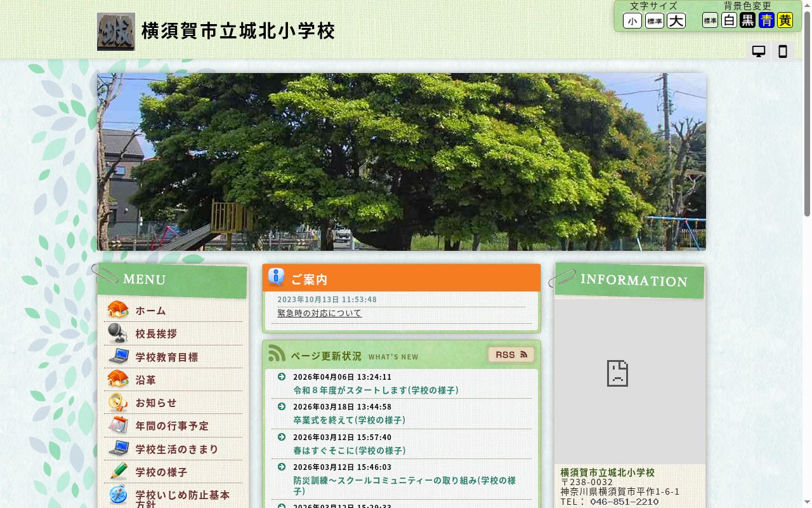The height and width of the screenshot is (508, 812).
Task: Click address text 神奈川県横須賀市平作1-6-1
Action: (620, 491)
